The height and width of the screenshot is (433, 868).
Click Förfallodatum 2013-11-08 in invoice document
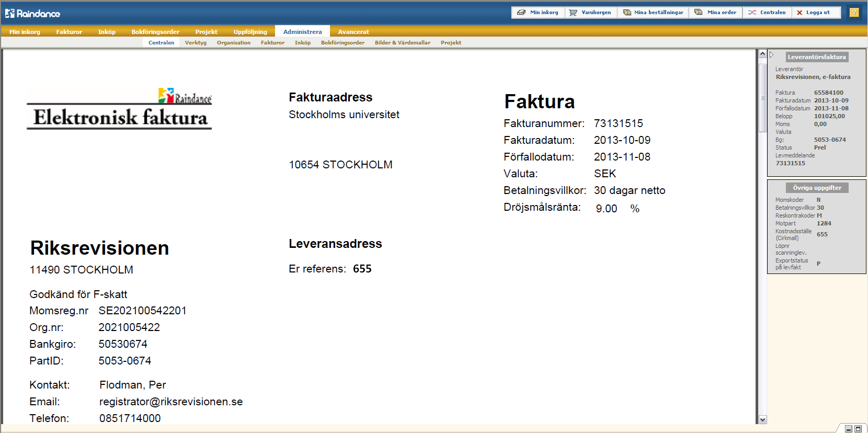click(x=622, y=157)
